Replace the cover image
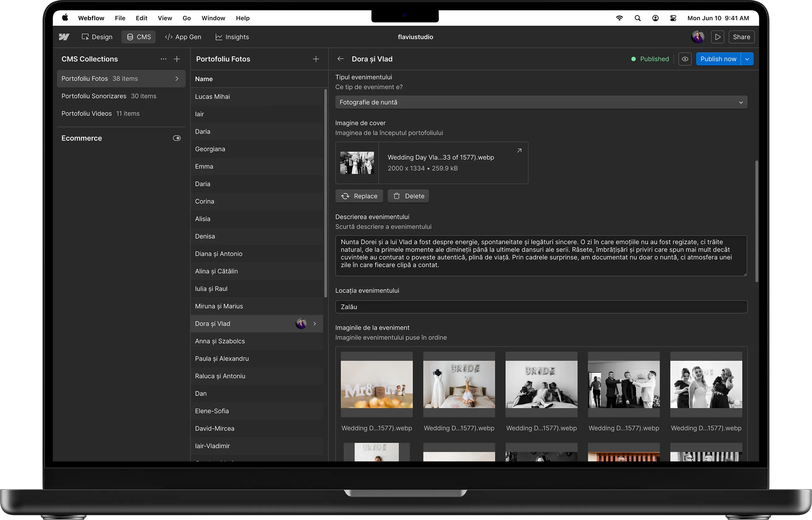 tap(359, 196)
